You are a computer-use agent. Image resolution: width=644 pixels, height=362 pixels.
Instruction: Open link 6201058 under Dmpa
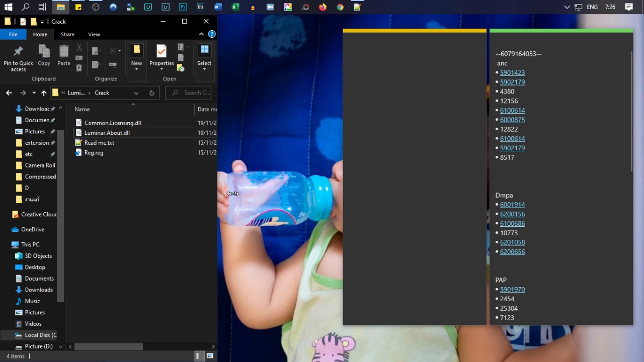tap(512, 242)
